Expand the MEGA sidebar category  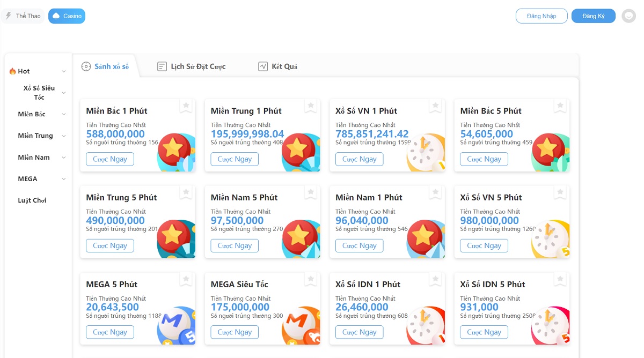[x=27, y=178]
